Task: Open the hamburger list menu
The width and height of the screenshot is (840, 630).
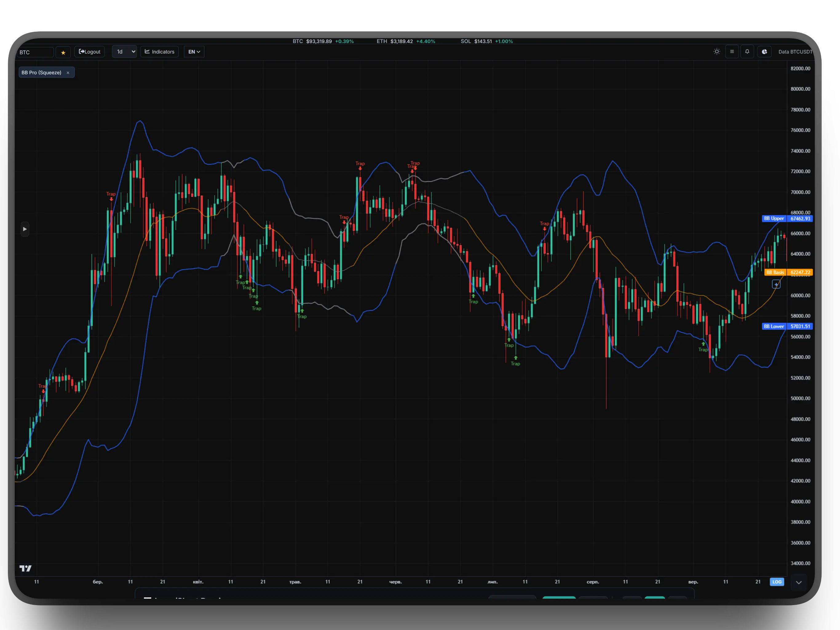Action: [732, 52]
